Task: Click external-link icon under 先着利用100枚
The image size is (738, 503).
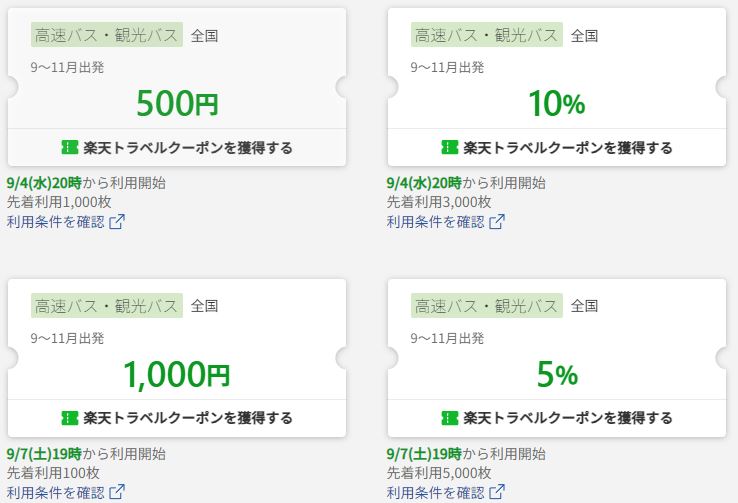Action: pos(117,492)
